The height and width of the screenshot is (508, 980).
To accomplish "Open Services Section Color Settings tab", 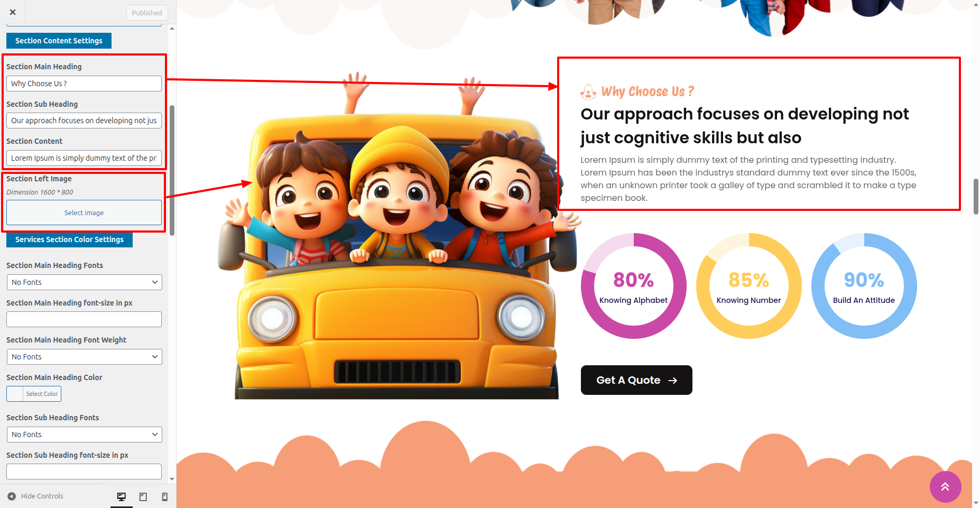I will 69,239.
